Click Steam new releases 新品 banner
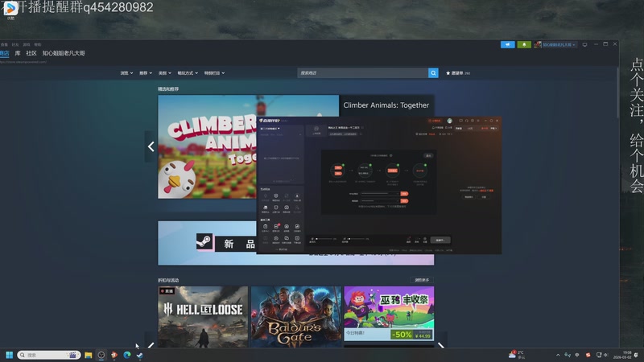The height and width of the screenshot is (362, 644). [x=207, y=243]
